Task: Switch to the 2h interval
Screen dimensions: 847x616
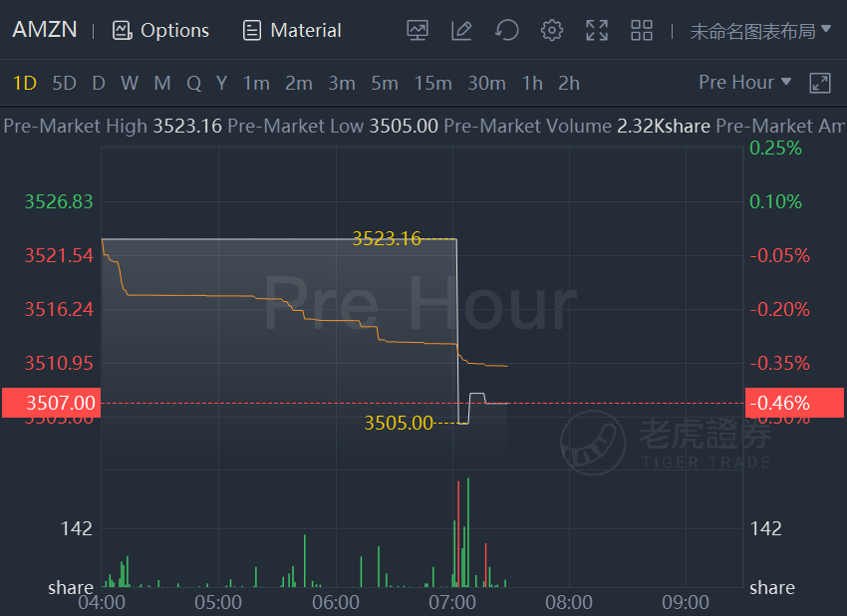Action: click(569, 83)
